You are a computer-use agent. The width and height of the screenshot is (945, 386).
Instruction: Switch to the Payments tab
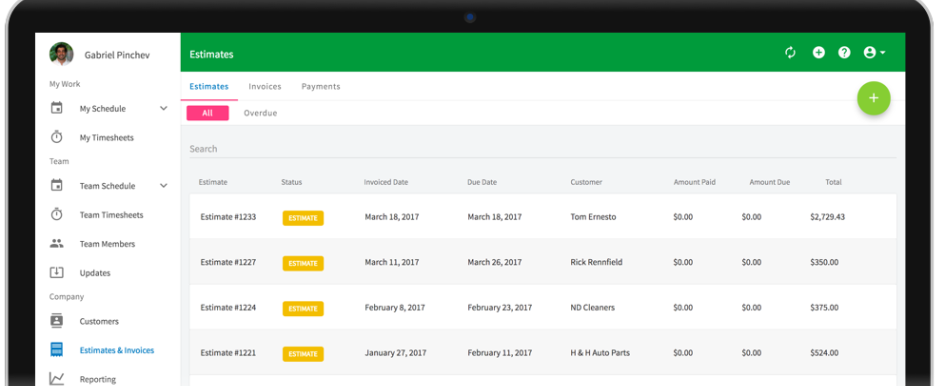click(321, 86)
